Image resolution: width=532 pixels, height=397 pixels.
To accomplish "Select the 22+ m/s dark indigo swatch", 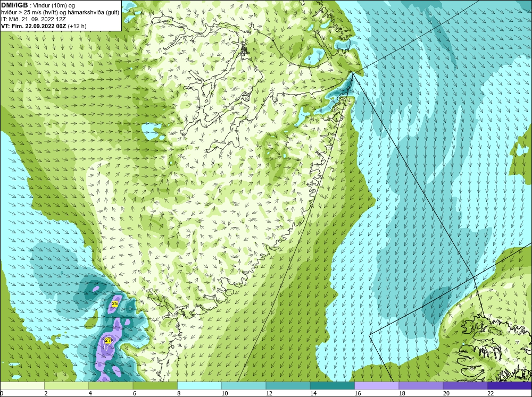I will coord(510,385).
